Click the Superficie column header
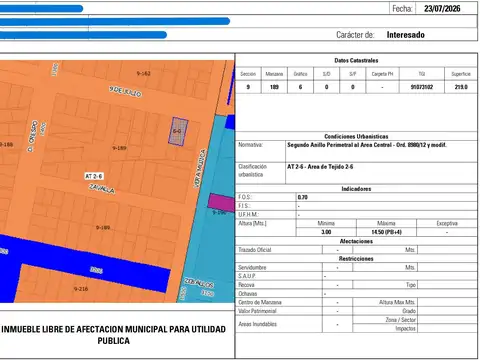The height and width of the screenshot is (360, 480). (461, 74)
